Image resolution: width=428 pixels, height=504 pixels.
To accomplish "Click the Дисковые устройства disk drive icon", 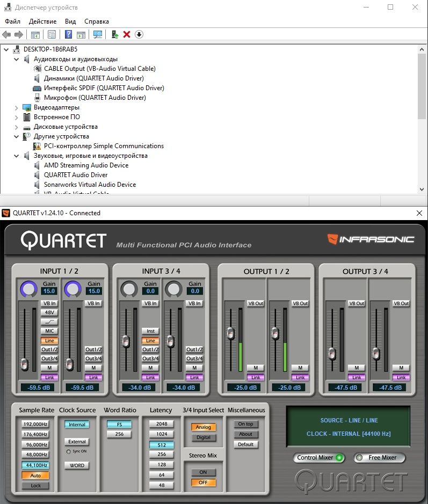I will click(x=27, y=127).
